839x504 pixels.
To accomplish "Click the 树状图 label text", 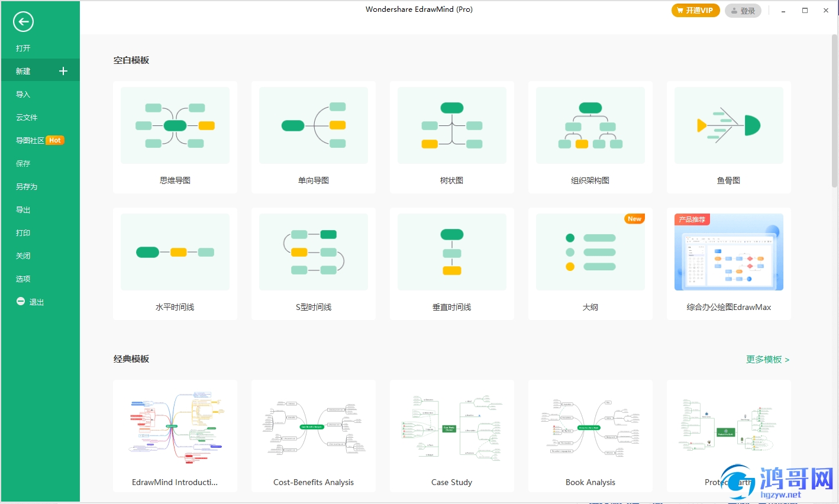I will (452, 180).
